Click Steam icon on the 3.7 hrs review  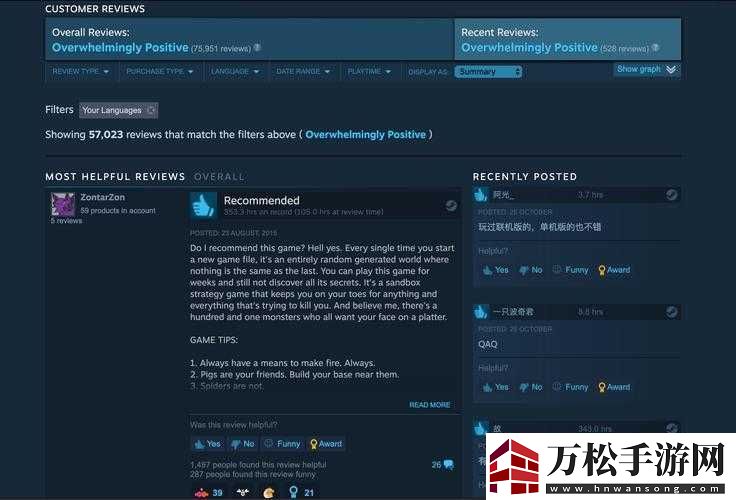[x=671, y=194]
